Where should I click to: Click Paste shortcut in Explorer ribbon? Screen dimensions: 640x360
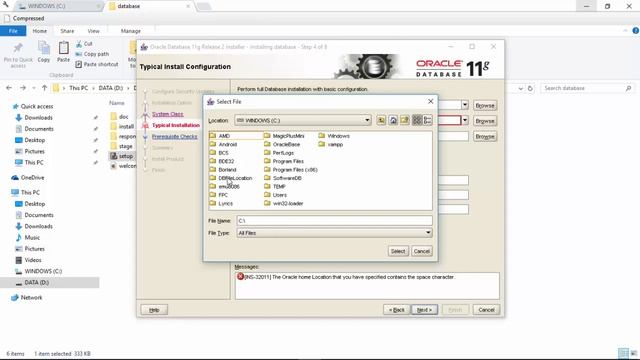(x=97, y=64)
